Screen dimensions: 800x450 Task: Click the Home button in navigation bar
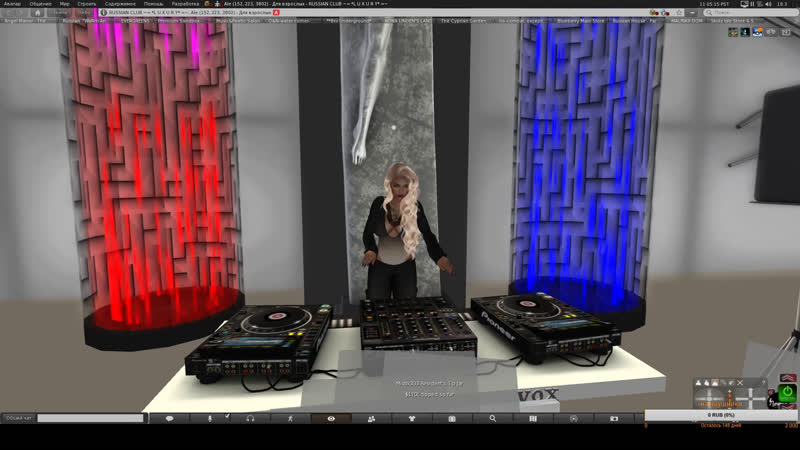tap(37, 12)
